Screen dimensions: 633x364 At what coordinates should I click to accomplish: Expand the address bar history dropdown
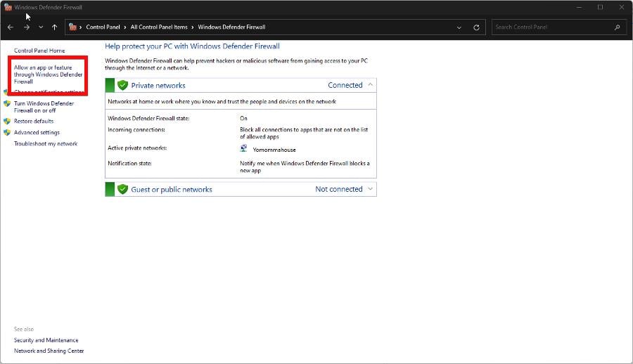click(459, 27)
